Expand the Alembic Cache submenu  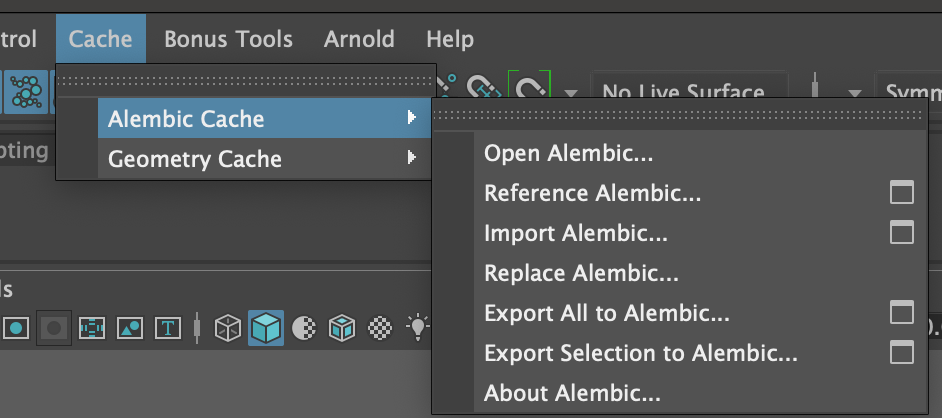click(264, 118)
